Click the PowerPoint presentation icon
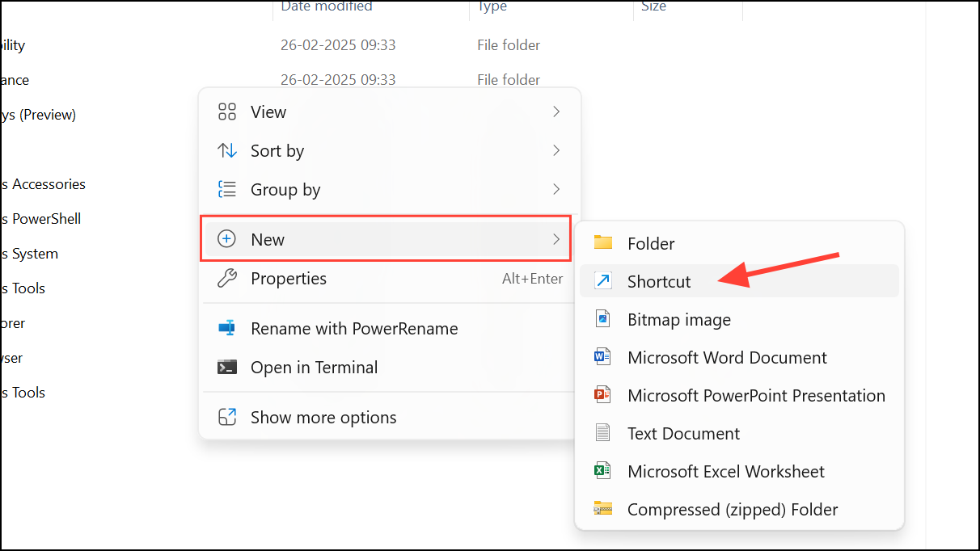Viewport: 980px width, 551px height. tap(603, 395)
